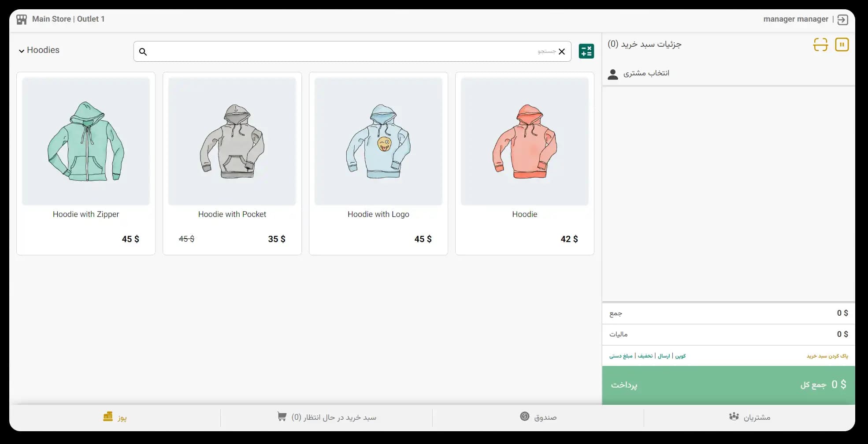Image resolution: width=868 pixels, height=444 pixels.
Task: Add the red Hoodie to cart
Action: 525,164
